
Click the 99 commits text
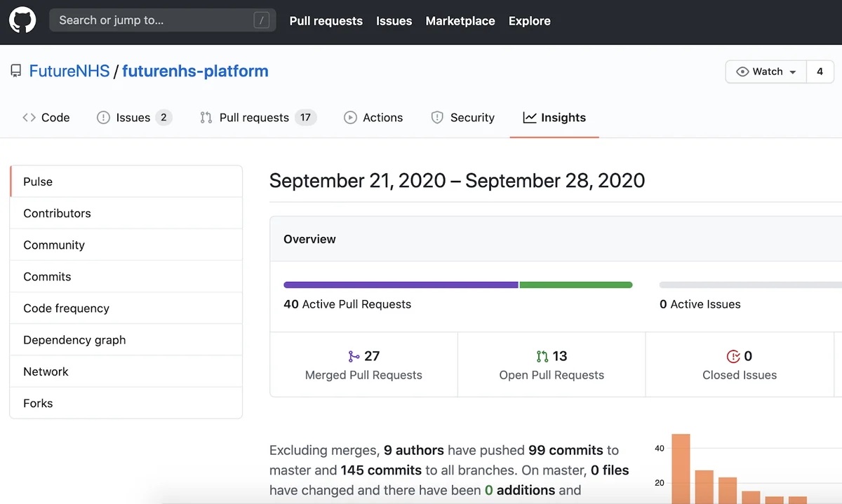[566, 450]
